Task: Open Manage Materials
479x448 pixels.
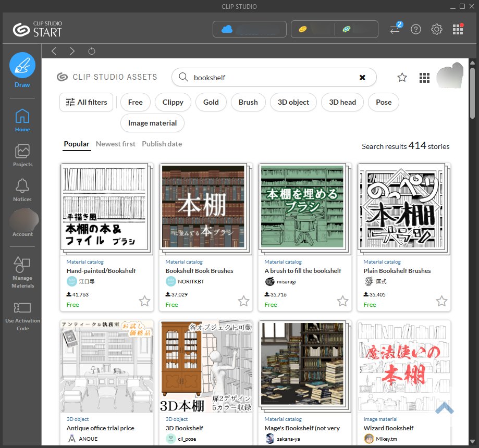Action: pos(22,272)
